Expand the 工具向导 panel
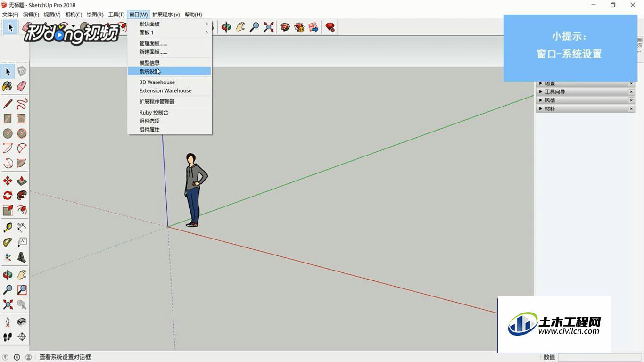 click(541, 92)
